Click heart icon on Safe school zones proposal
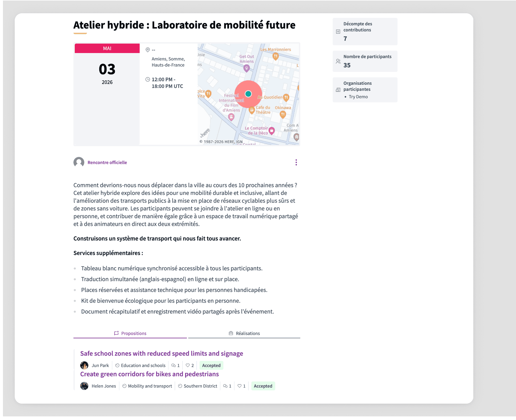 click(x=188, y=366)
